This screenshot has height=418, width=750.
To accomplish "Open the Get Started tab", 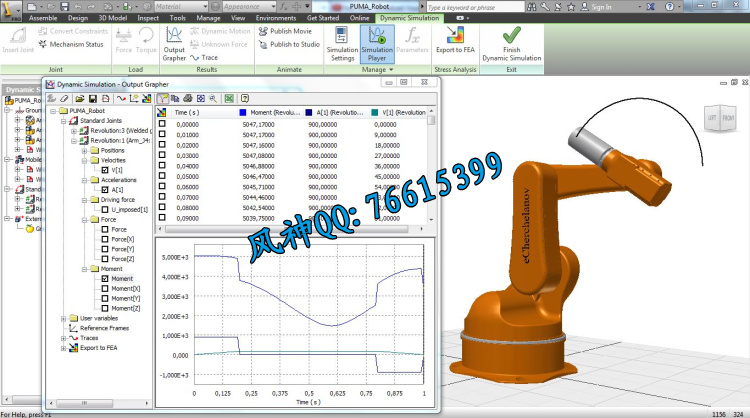I will click(x=323, y=18).
